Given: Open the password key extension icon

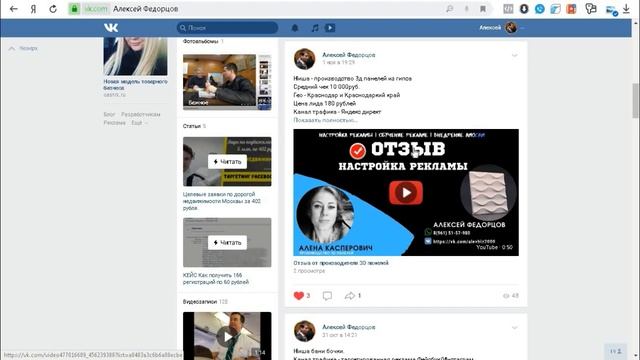Looking at the screenshot, I should pos(591,9).
